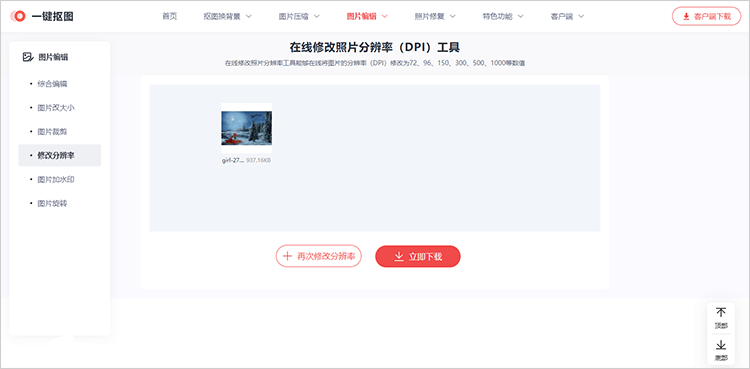Click the file name girl-27... label
This screenshot has width=750, height=369.
point(233,161)
